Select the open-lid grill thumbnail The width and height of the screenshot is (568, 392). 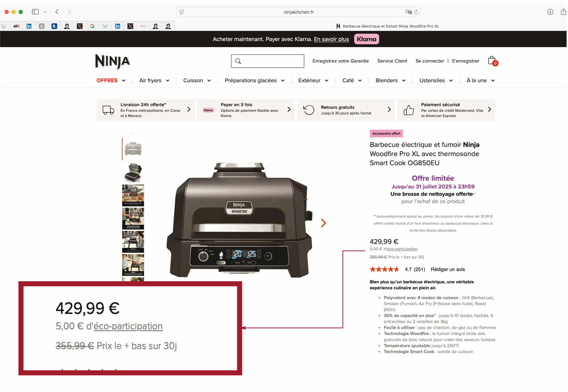[x=133, y=172]
